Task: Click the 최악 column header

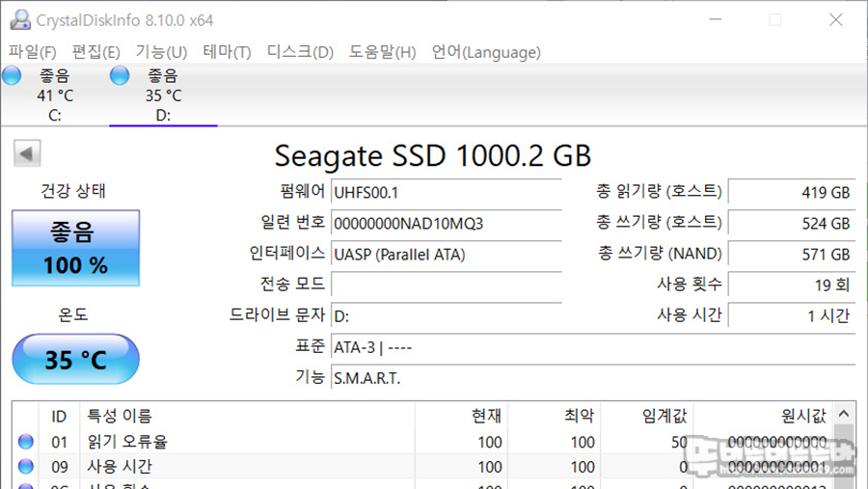Action: point(555,416)
